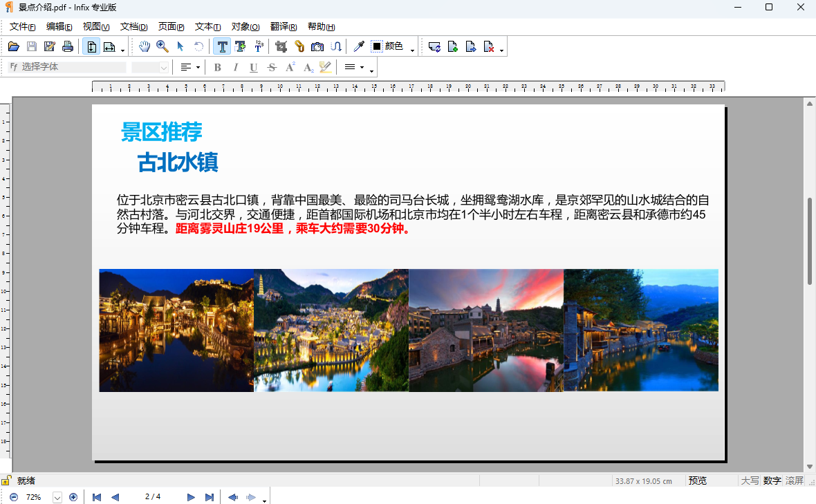Select the Crop tool
Viewport: 816px width, 504px height.
(x=281, y=46)
